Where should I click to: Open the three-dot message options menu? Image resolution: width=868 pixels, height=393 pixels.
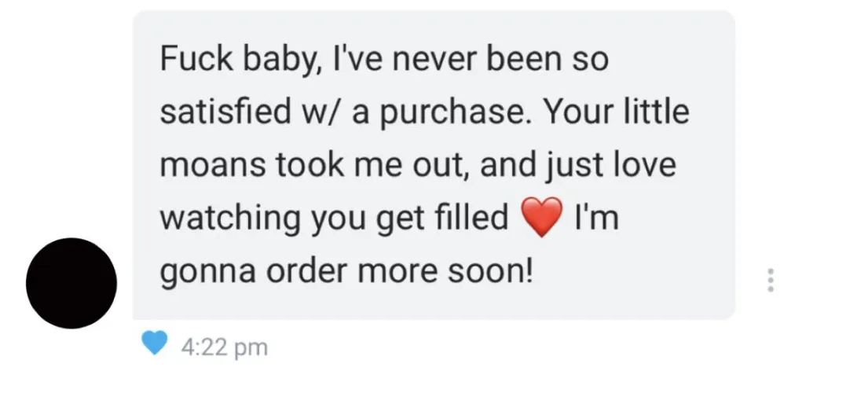pyautogui.click(x=770, y=280)
